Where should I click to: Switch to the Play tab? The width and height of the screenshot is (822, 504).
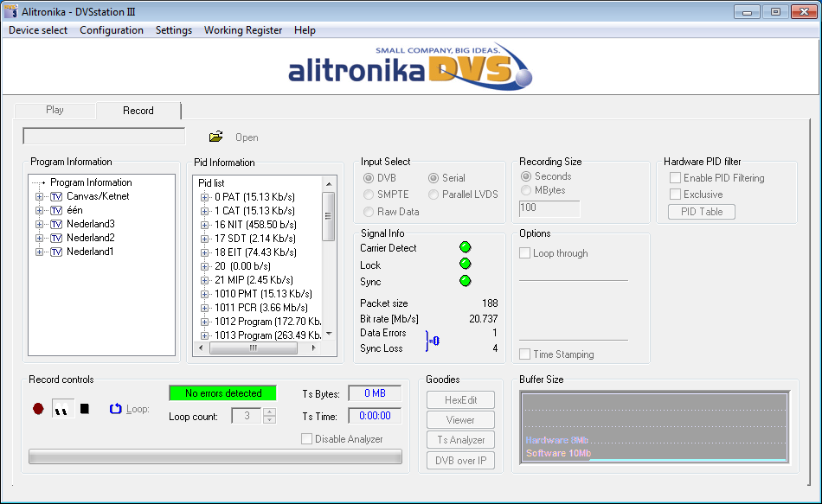tap(55, 110)
